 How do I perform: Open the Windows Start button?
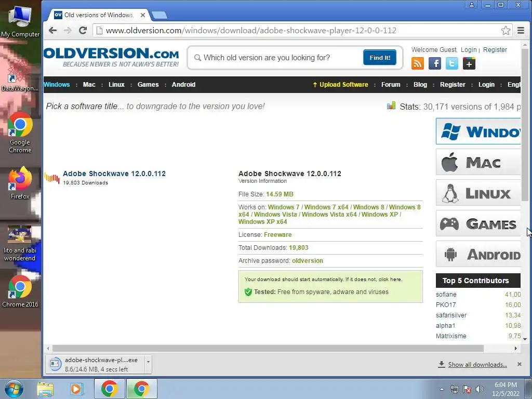[14, 389]
